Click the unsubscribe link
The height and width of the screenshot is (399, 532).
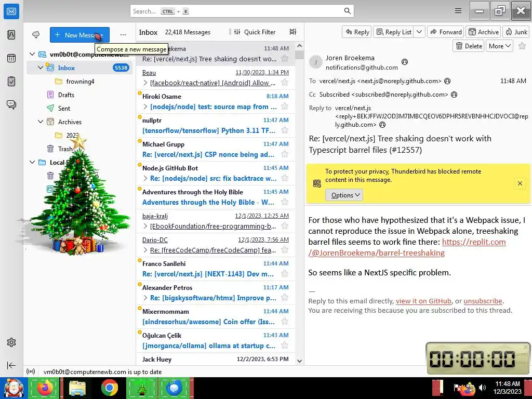[x=483, y=301]
